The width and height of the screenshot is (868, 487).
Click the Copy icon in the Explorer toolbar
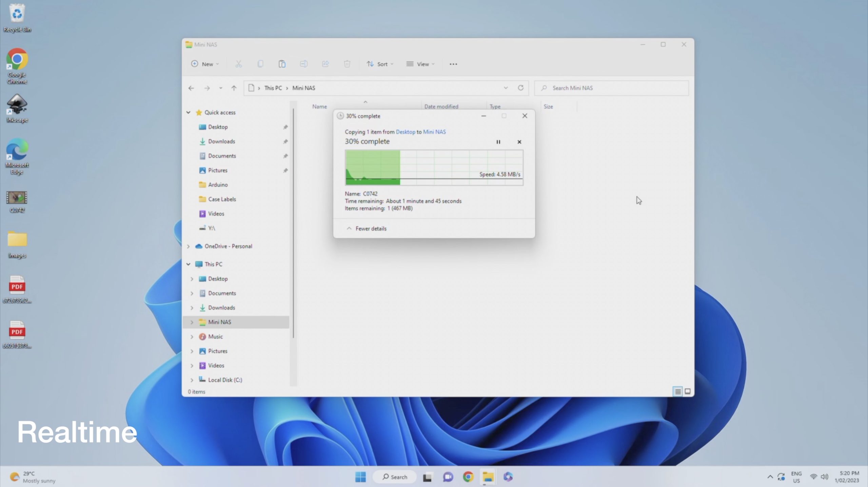(x=260, y=64)
